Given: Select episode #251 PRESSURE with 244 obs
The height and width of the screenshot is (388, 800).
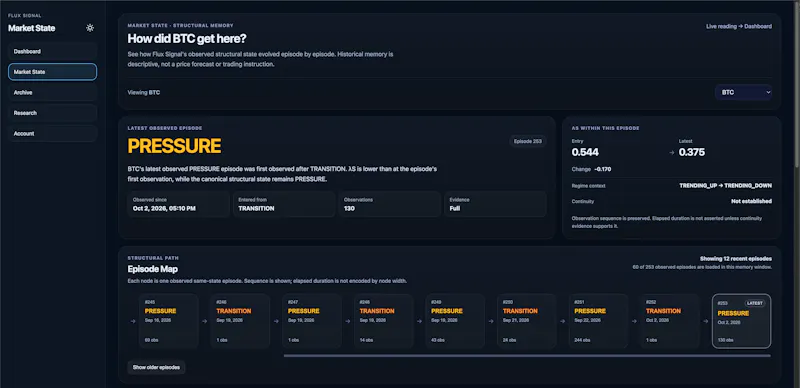Looking at the screenshot, I should 598,321.
